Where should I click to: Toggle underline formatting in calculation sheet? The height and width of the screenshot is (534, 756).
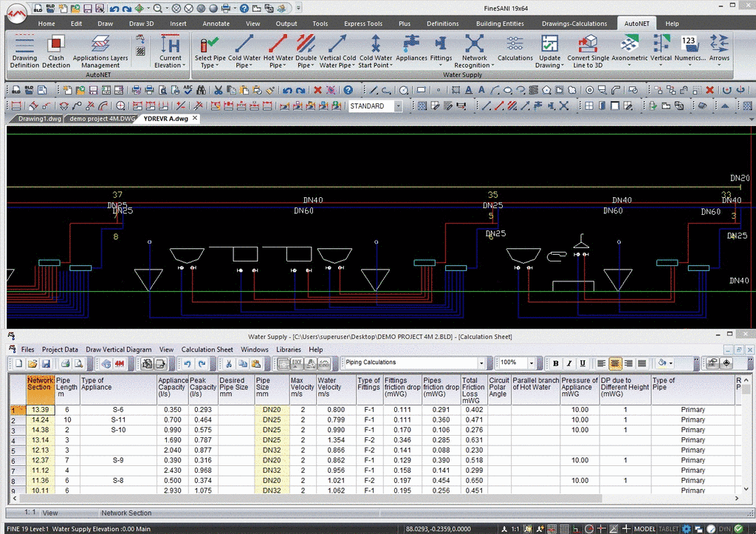(583, 363)
